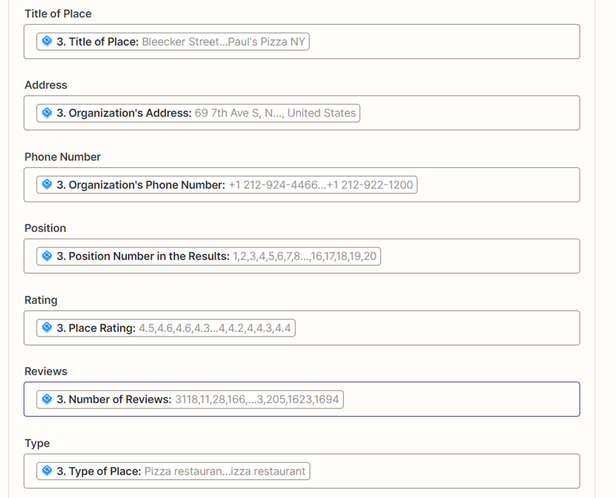Screen dimensions: 616x498
Task: Select the pill text showing Bleecker Street...Paul's Pizza NY
Action: click(226, 41)
